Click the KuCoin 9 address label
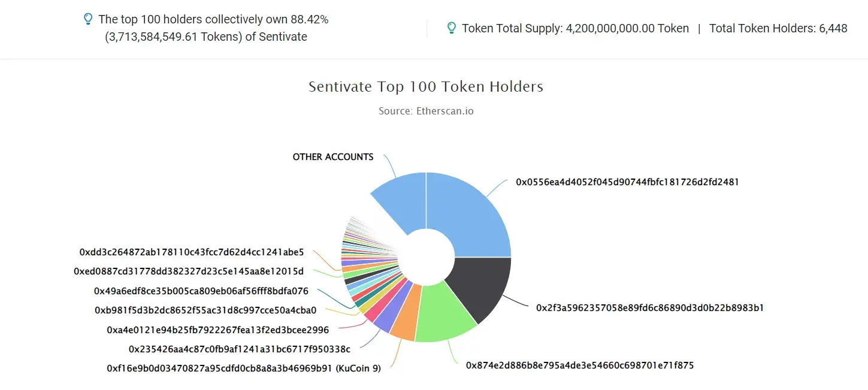The image size is (868, 390). point(243,368)
